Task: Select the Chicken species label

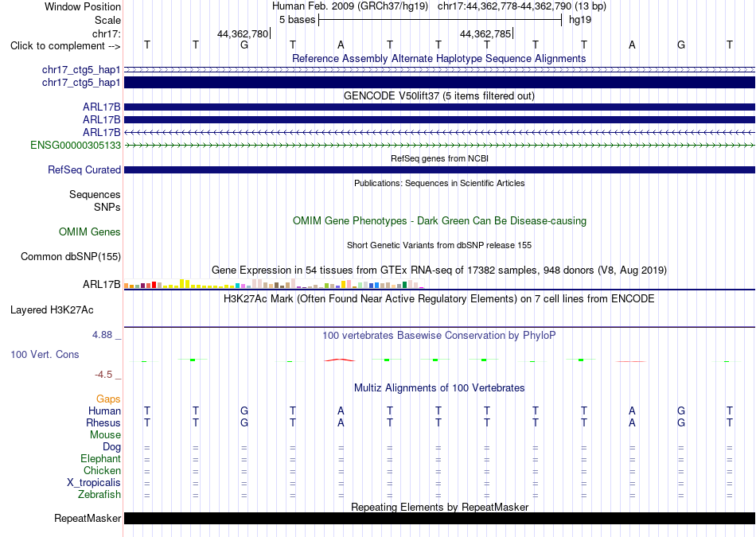Action: pos(102,470)
